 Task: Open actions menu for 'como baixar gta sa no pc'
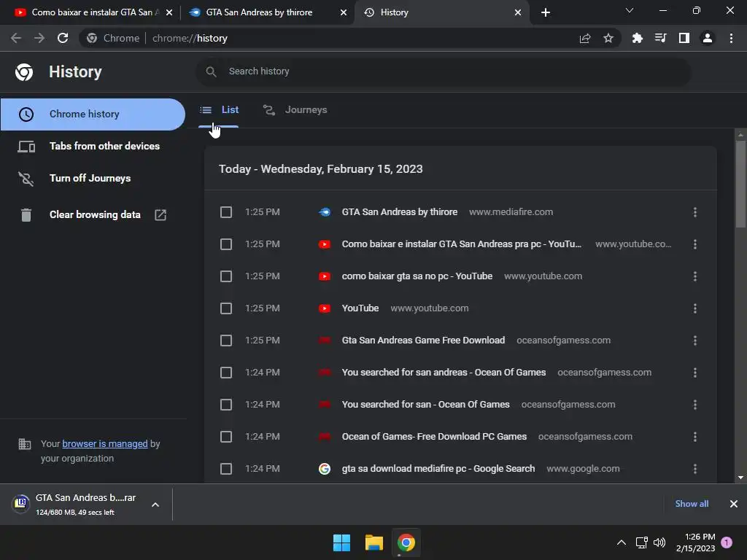[x=695, y=276]
